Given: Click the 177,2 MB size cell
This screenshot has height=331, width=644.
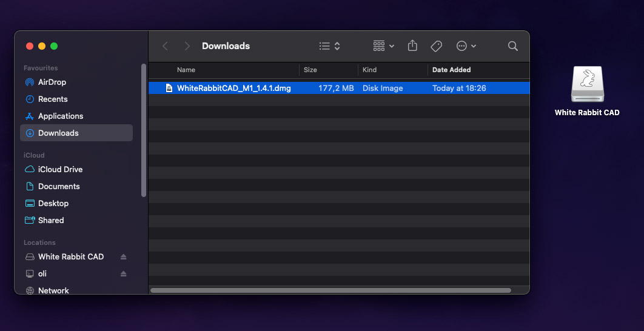Looking at the screenshot, I should coord(336,88).
